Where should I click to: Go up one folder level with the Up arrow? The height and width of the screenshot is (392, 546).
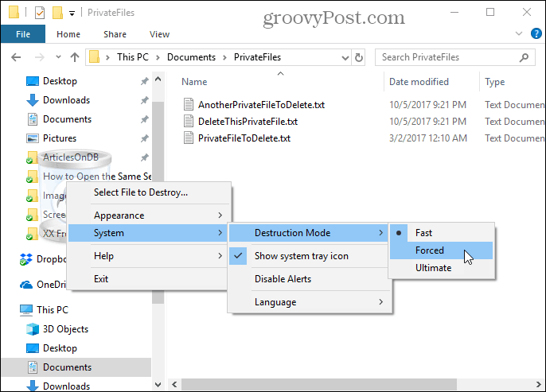75,57
